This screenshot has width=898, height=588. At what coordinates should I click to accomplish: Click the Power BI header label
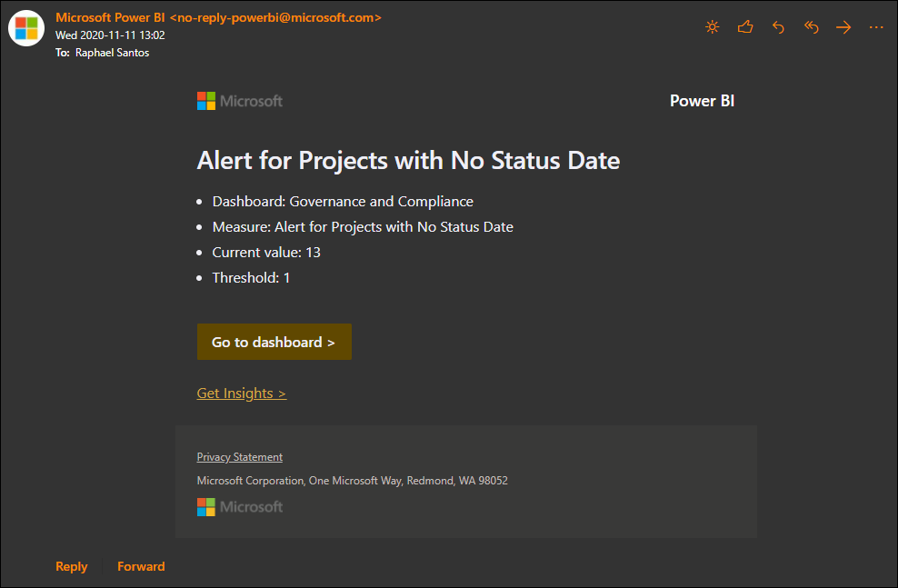[x=703, y=101]
